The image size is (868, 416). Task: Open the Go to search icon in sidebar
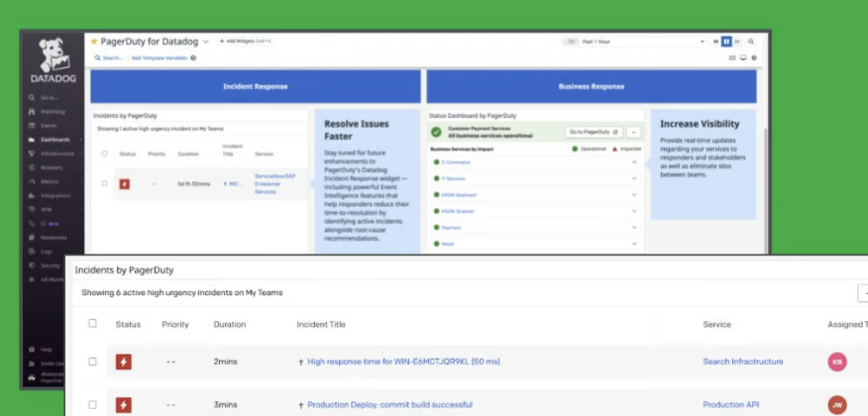(32, 98)
